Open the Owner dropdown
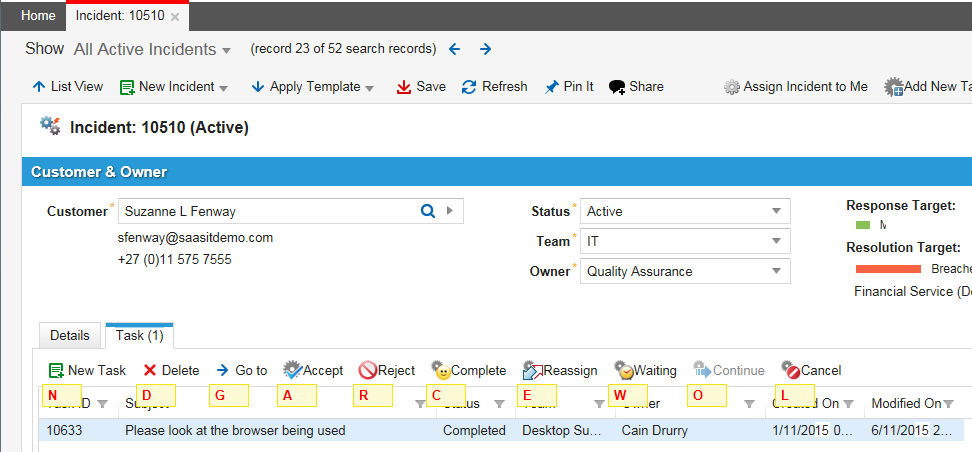Screen dimensions: 972x452 (x=776, y=271)
